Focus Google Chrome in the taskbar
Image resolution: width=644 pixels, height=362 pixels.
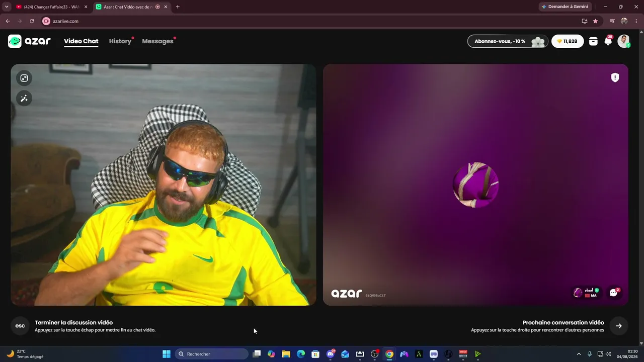[389, 354]
